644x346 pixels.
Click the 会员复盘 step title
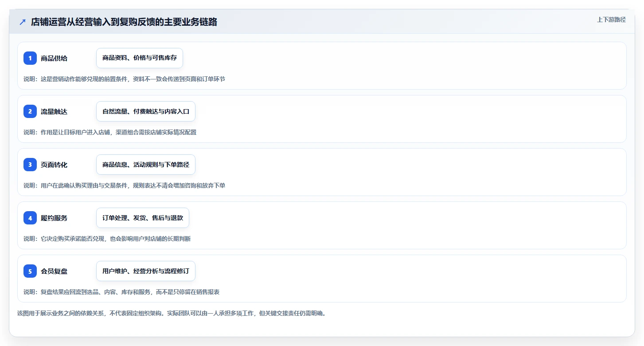pos(54,271)
